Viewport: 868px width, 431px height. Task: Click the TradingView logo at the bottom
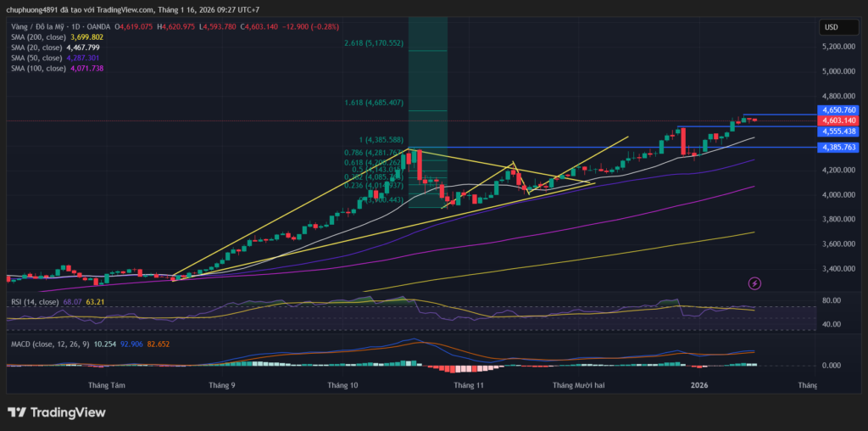(x=57, y=412)
